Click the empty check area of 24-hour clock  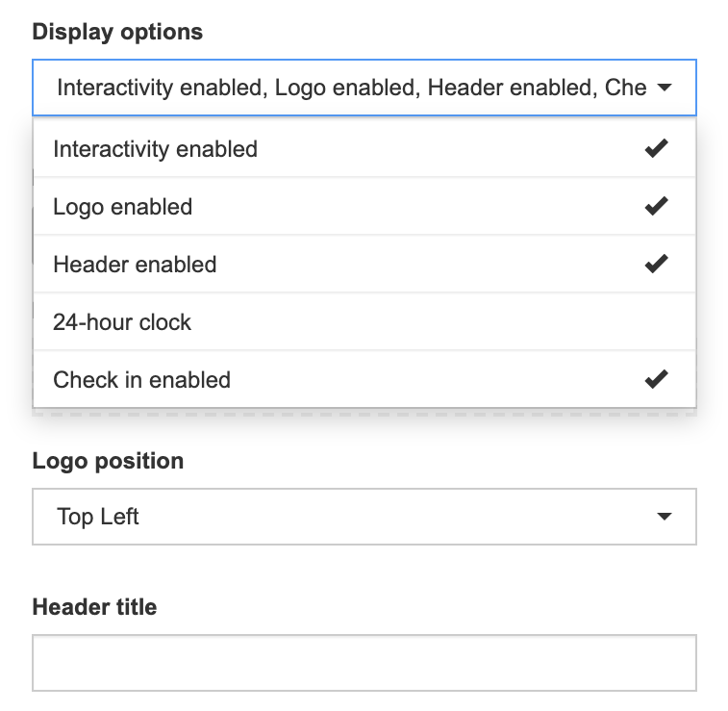click(x=656, y=321)
